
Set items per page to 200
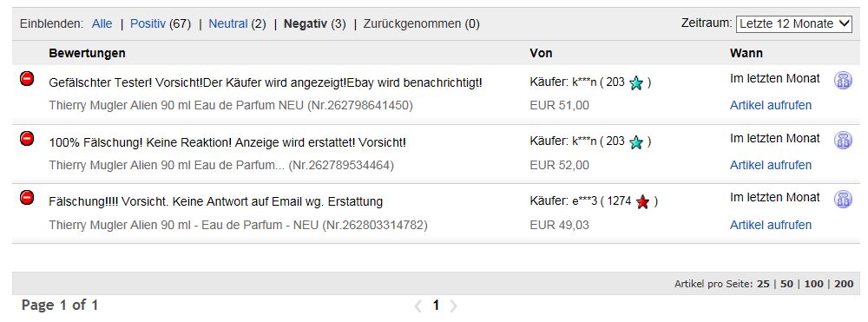(844, 284)
